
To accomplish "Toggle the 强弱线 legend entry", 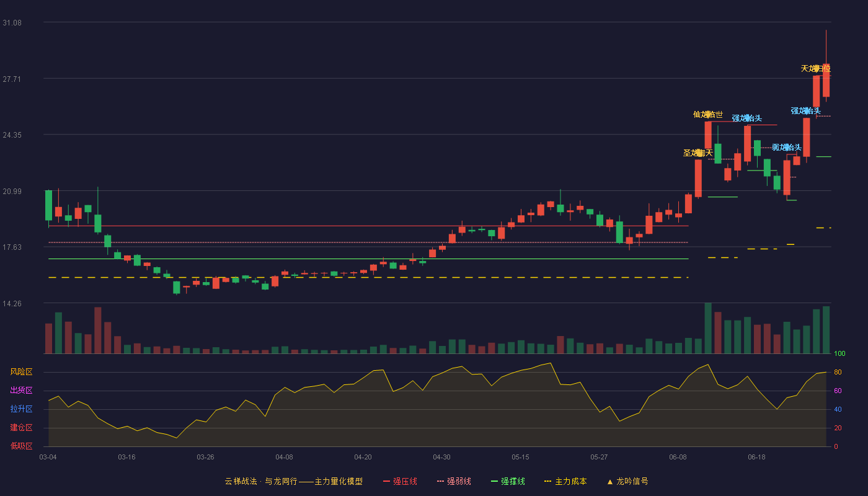I will [454, 481].
